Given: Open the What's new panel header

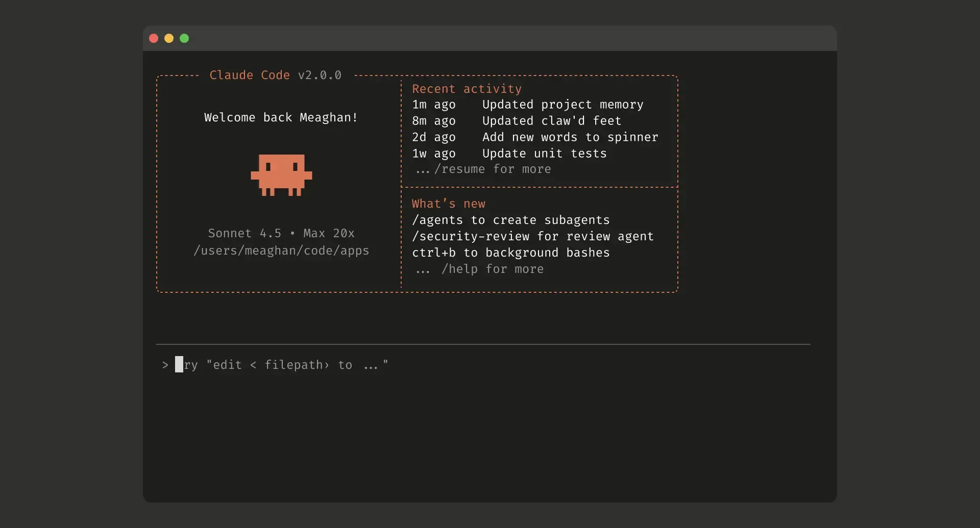Looking at the screenshot, I should (x=449, y=204).
